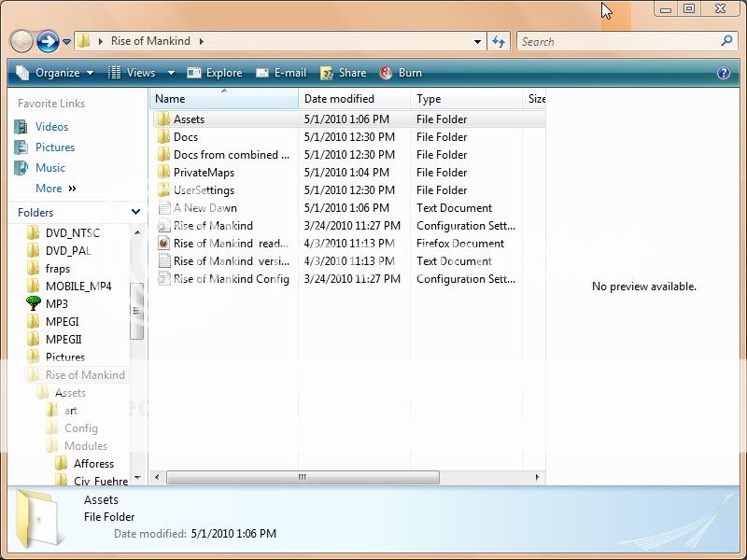Select Docs from combined folder icon

click(x=163, y=154)
